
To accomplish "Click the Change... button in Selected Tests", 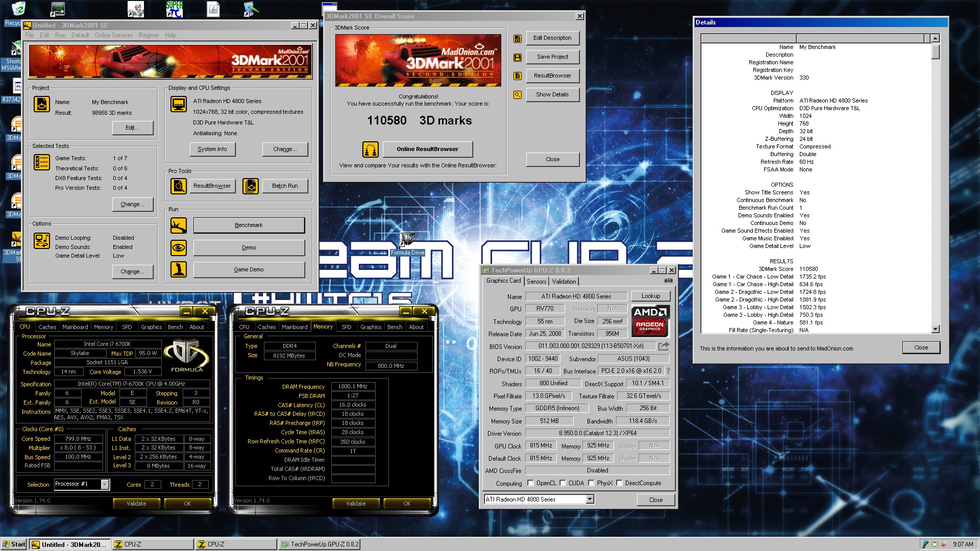I will 132,205.
